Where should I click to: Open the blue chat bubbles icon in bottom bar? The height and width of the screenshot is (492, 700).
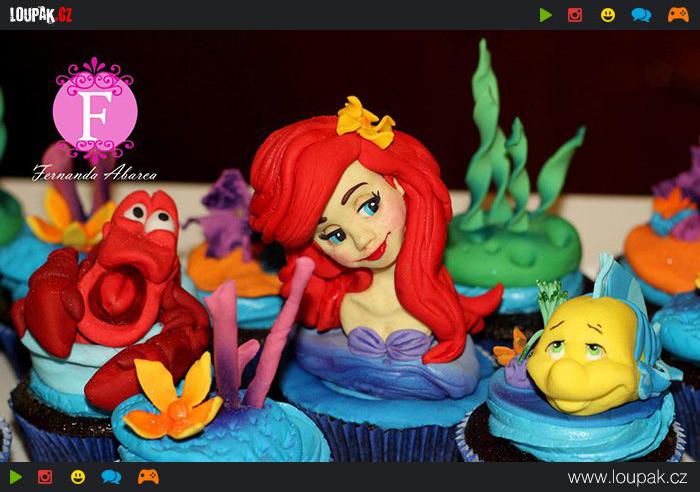coord(111,477)
